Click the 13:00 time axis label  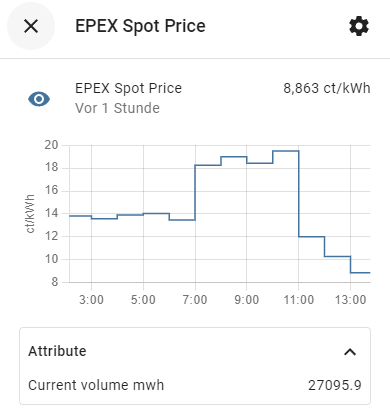pos(350,300)
